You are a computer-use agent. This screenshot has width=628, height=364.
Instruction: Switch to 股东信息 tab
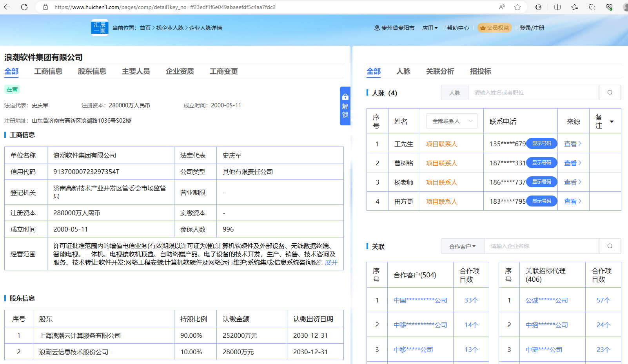click(x=92, y=71)
